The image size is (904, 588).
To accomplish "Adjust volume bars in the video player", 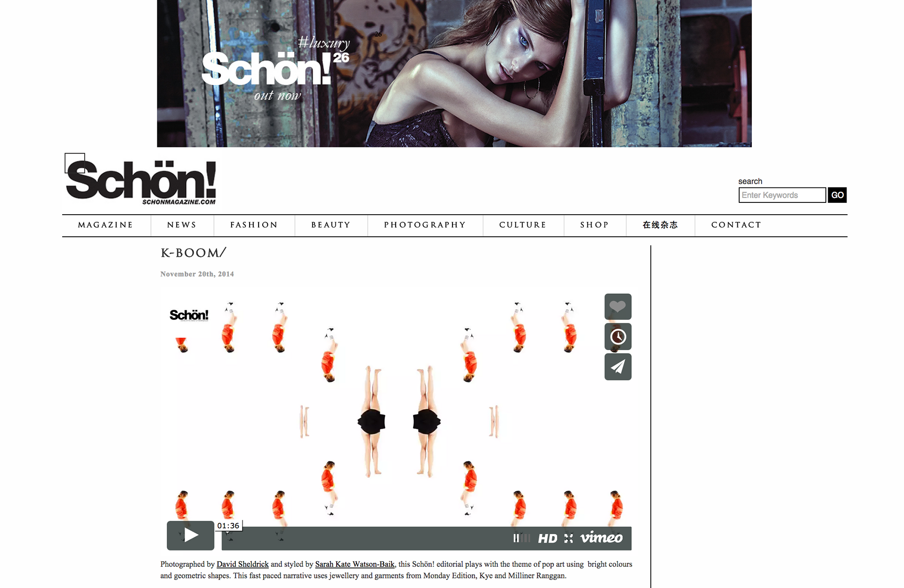I will 522,538.
